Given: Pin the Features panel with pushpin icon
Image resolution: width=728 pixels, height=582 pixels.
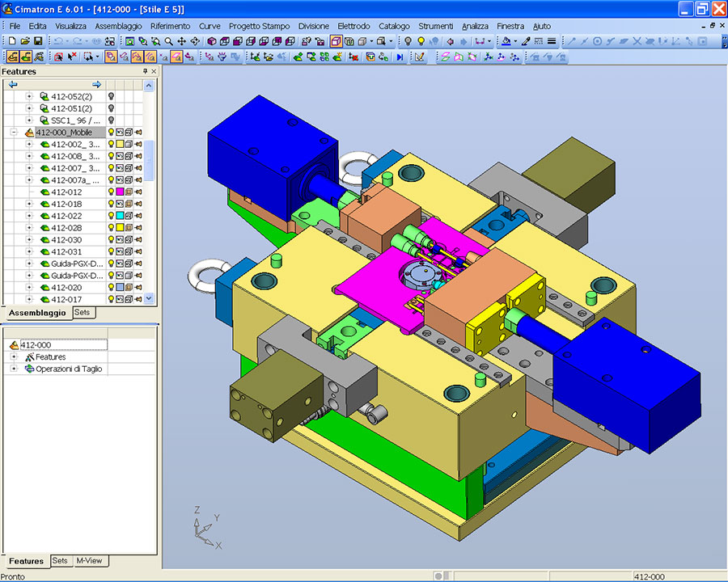Looking at the screenshot, I should click(x=145, y=72).
